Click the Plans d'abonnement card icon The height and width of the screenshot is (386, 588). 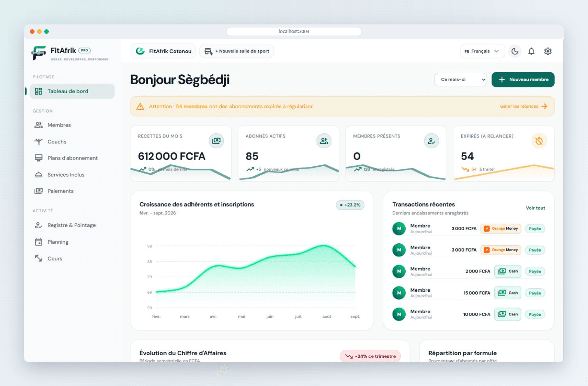point(39,158)
